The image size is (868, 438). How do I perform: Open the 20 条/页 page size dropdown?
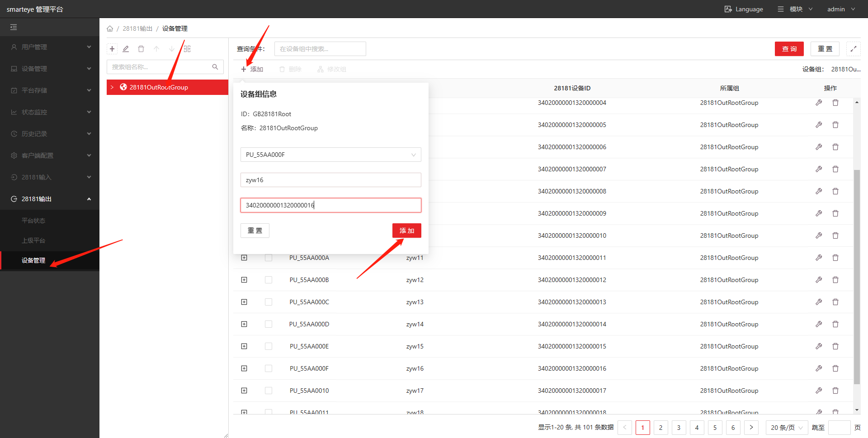[x=787, y=428]
